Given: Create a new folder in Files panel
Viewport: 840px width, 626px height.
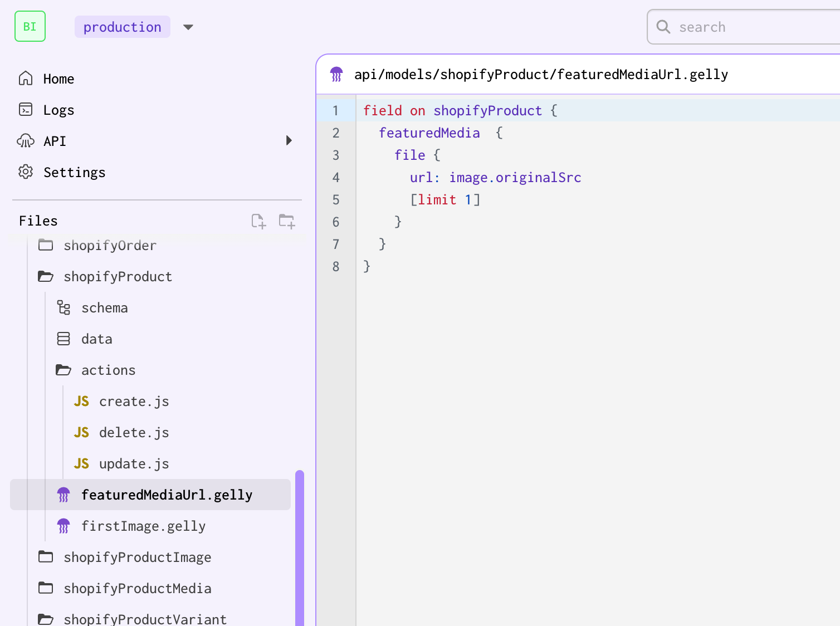Looking at the screenshot, I should 286,221.
